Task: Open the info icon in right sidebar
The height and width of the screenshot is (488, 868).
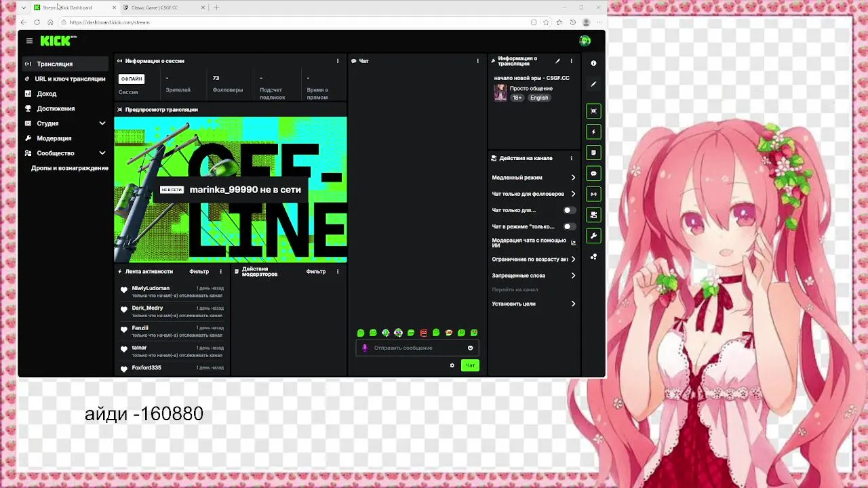Action: [593, 63]
